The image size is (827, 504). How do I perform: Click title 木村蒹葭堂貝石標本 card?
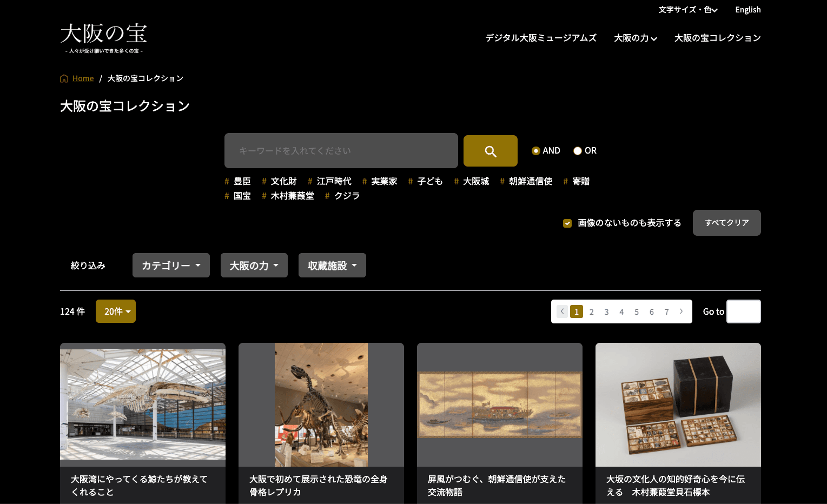[x=676, y=486]
